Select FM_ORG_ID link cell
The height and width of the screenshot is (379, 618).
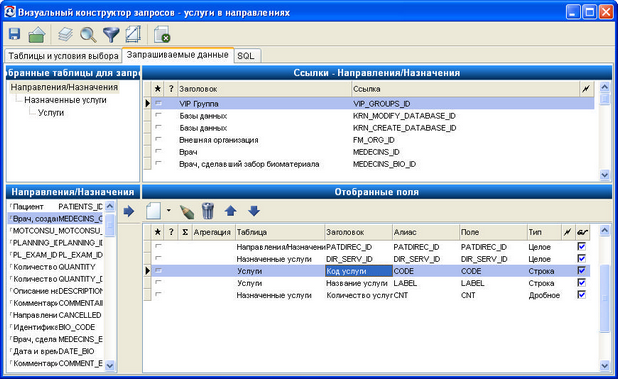pos(465,140)
